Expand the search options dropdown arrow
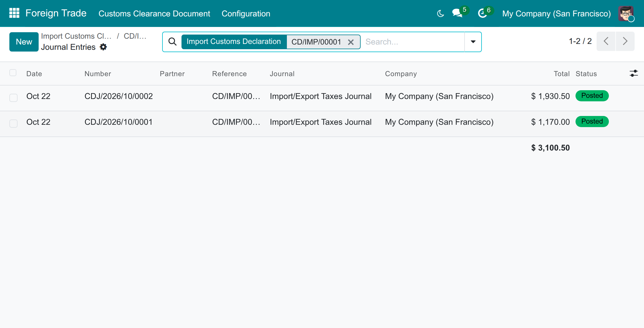This screenshot has width=644, height=328. pos(473,42)
